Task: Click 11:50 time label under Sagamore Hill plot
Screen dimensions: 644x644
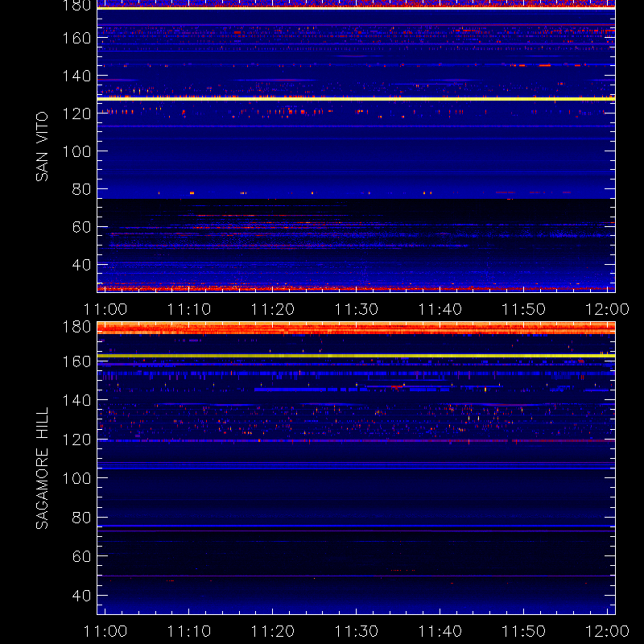Action: (524, 631)
